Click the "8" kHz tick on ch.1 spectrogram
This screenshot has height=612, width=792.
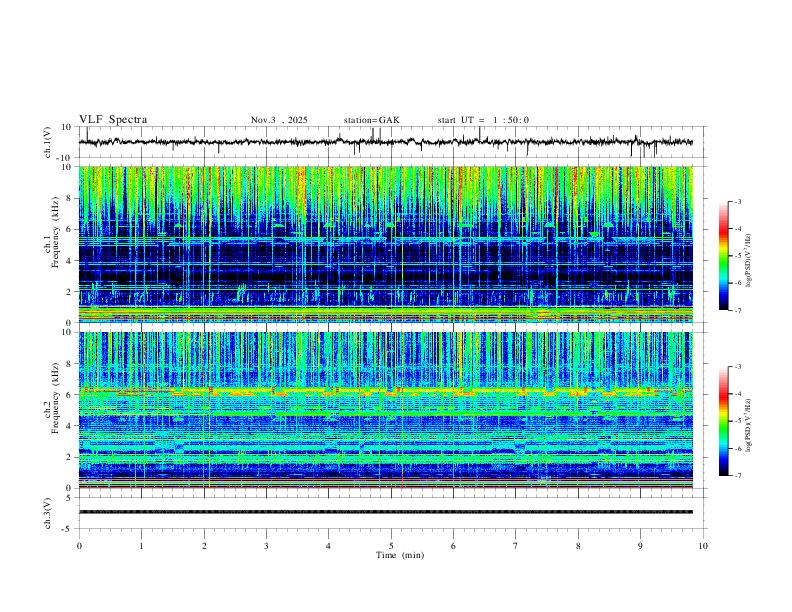pyautogui.click(x=69, y=198)
